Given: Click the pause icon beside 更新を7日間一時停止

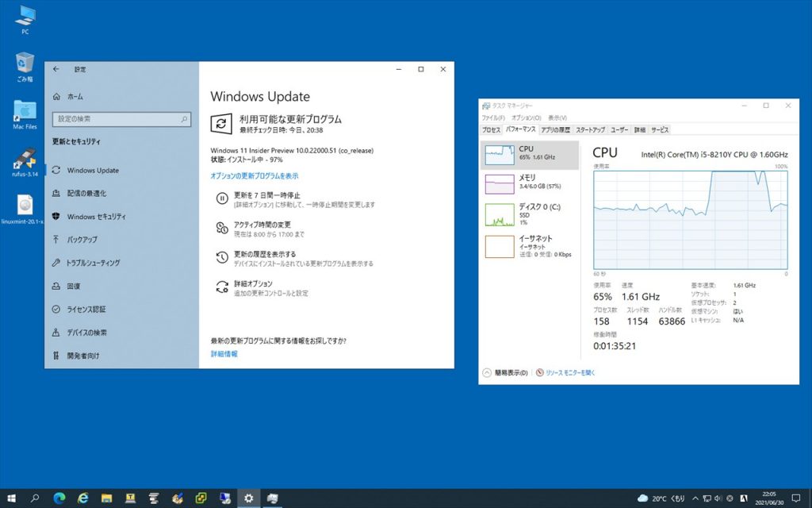Looking at the screenshot, I should (222, 198).
